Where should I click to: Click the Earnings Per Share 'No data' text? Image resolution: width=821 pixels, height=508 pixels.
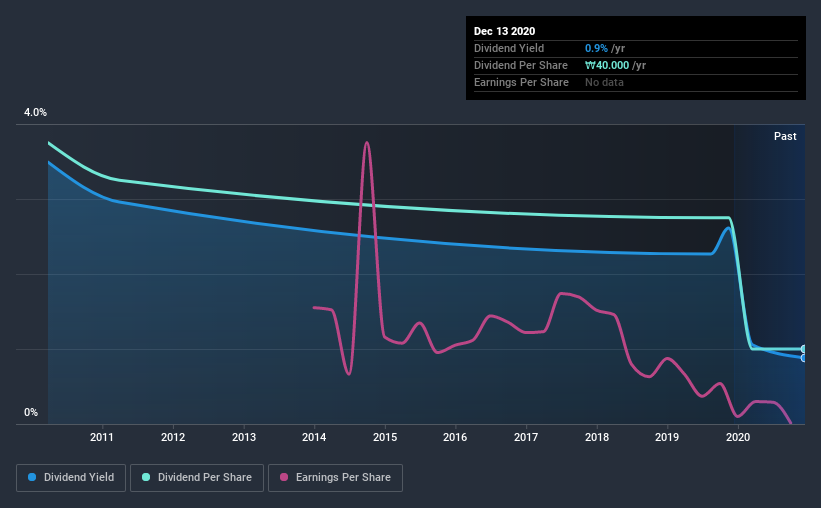[x=604, y=82]
